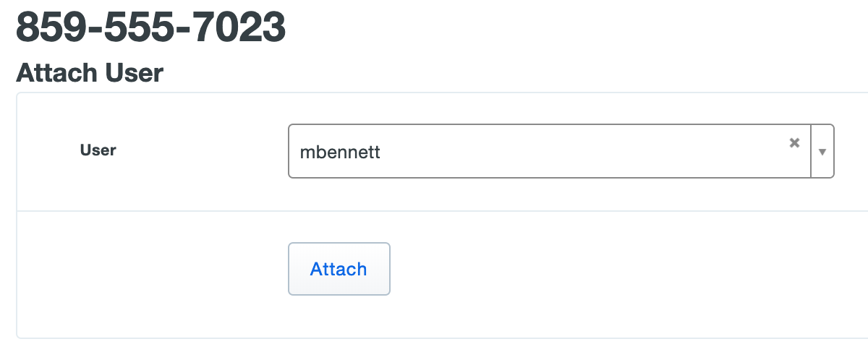Screen dimensions: 868x352
Task: Clear the selected user mbennett
Action: [794, 143]
